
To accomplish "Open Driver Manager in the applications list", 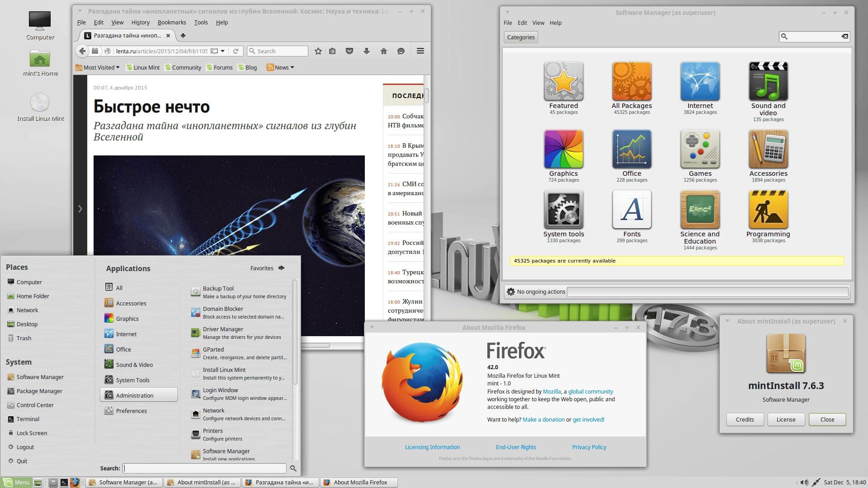I will pos(239,333).
